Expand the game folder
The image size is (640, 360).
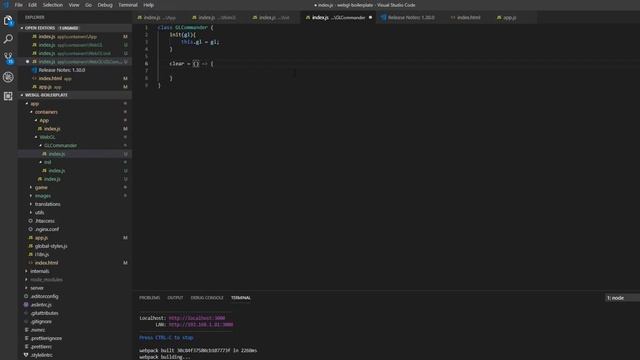pos(41,187)
